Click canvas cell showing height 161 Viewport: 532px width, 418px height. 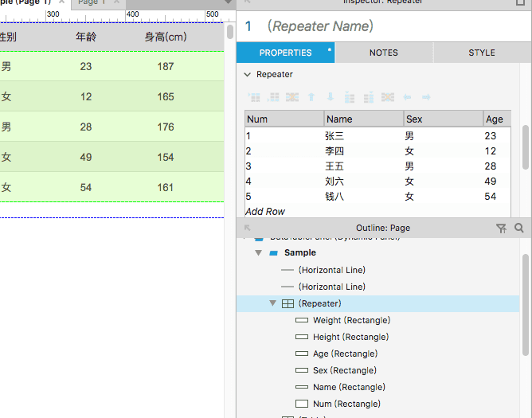(166, 187)
